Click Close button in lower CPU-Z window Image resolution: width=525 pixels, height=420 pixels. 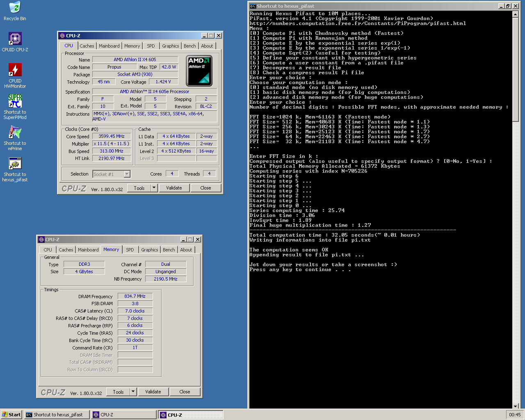click(x=185, y=392)
